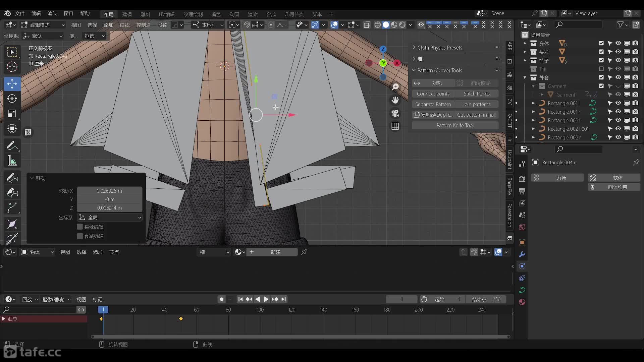Switch to wireframe viewport shading
Viewport: 644px width, 362px height.
click(x=378, y=25)
